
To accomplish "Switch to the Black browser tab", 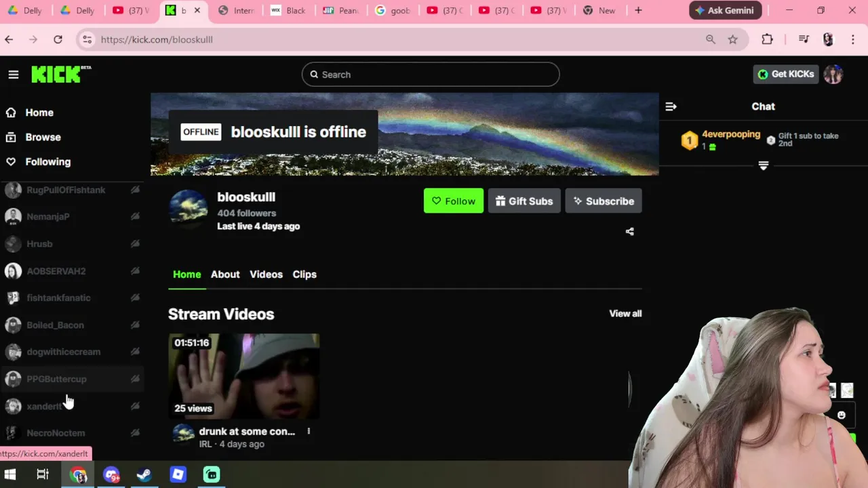I will (x=290, y=10).
